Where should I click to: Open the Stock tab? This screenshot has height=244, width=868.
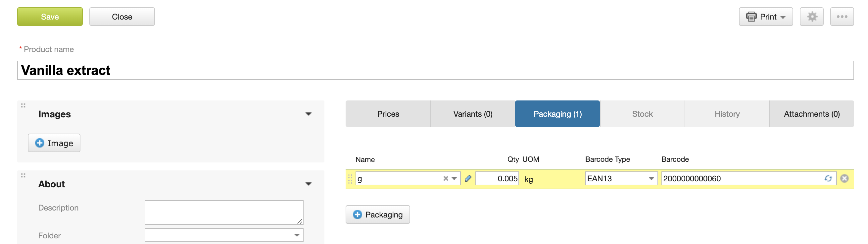pyautogui.click(x=642, y=114)
